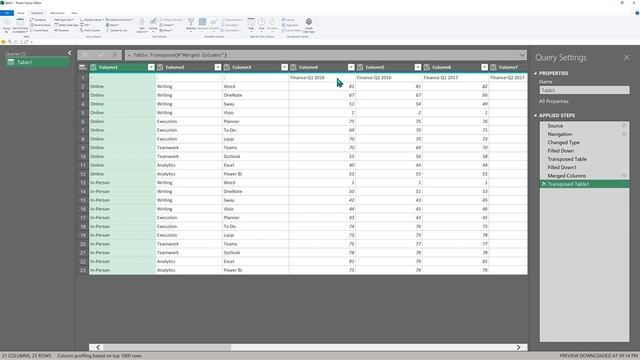Viewport: 640px width, 360px height.
Task: Confirm formula with the checkmark icon
Action: point(100,55)
